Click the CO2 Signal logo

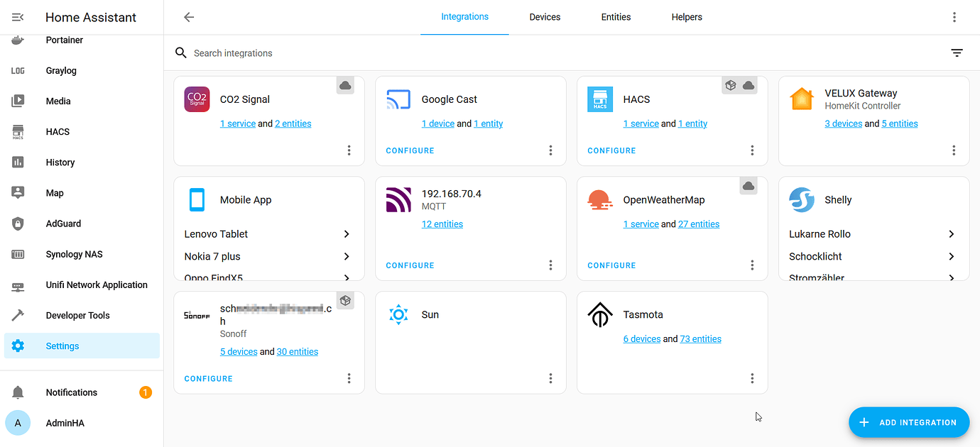coord(197,99)
